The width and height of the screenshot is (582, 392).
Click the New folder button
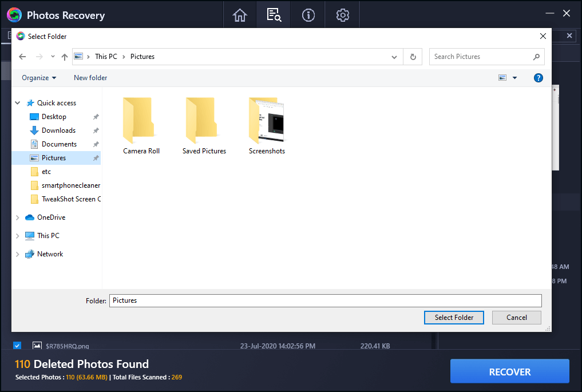pyautogui.click(x=90, y=78)
